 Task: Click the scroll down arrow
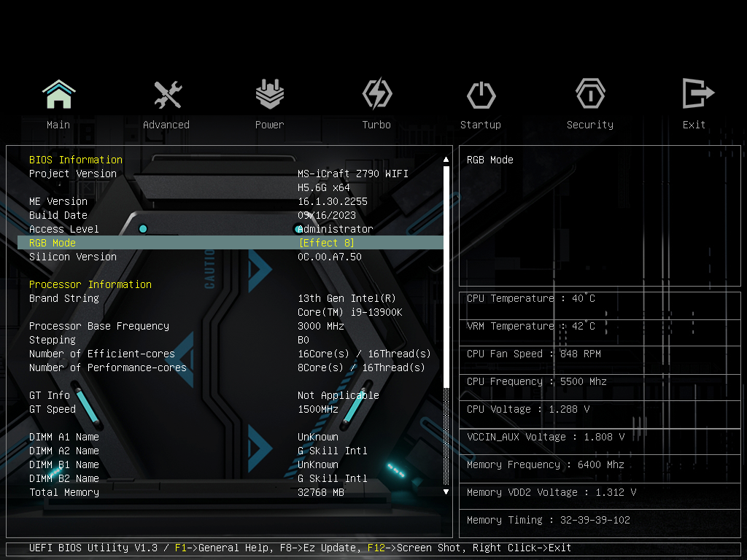[x=446, y=491]
